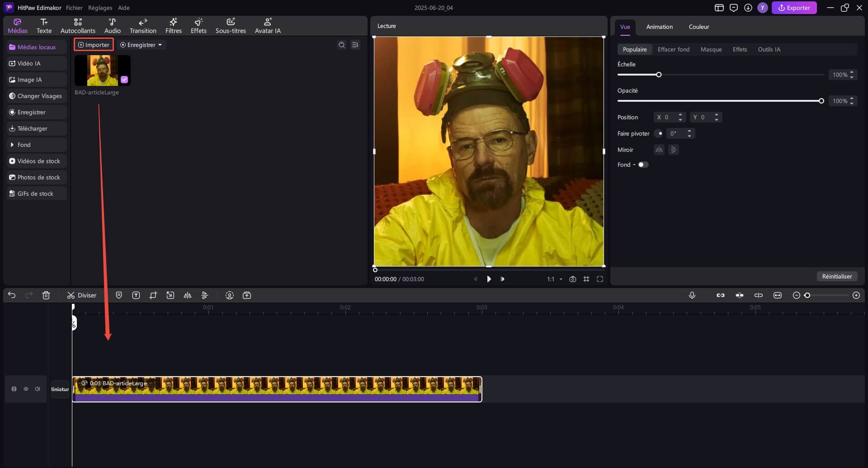The image size is (868, 468).
Task: Toggle track visibility eye icon
Action: pos(26,389)
